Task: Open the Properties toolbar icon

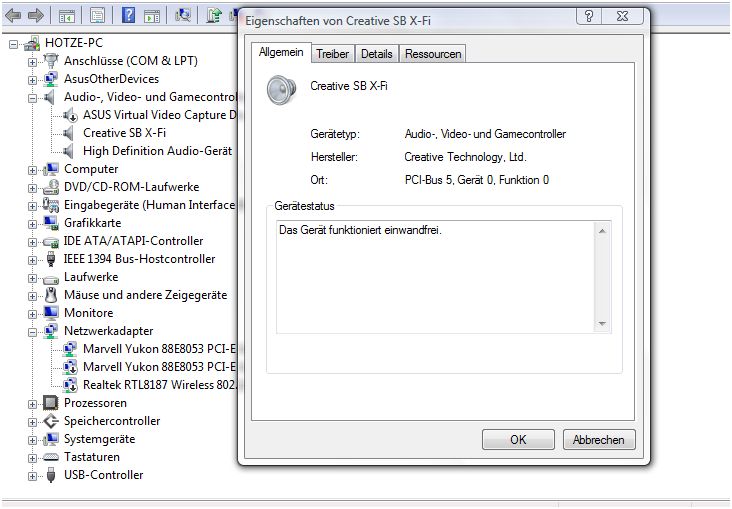Action: coord(97,16)
